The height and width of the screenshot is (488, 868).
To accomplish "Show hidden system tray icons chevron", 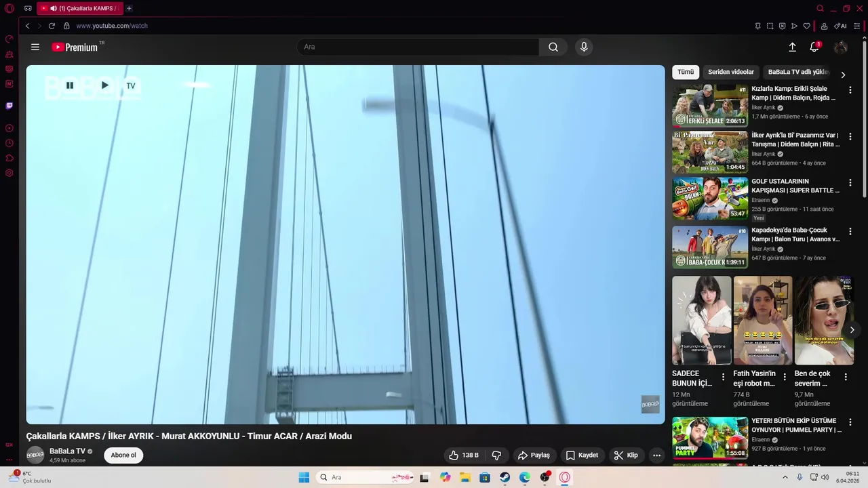I will click(785, 477).
